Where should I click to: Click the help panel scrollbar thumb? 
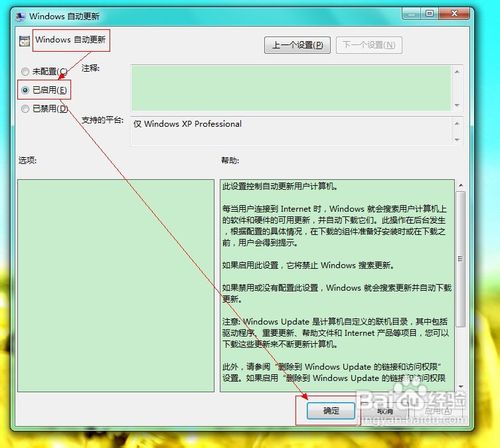(x=460, y=259)
